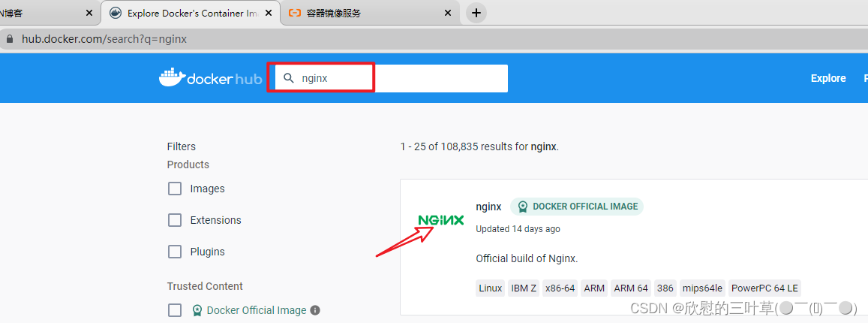Open the nginx repository title link
Image resolution: width=868 pixels, height=323 pixels.
click(x=488, y=207)
